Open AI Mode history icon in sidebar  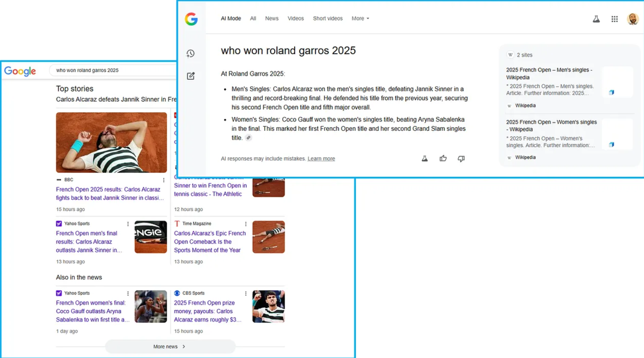pyautogui.click(x=190, y=54)
